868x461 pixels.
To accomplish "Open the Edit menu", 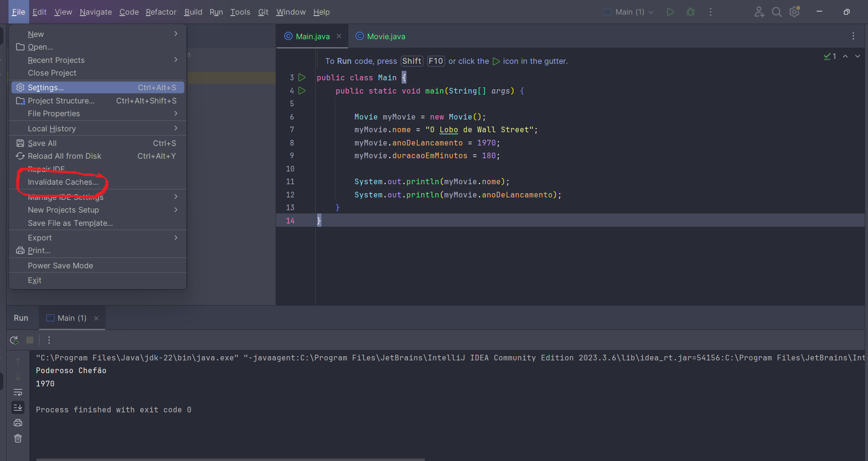I will (40, 12).
